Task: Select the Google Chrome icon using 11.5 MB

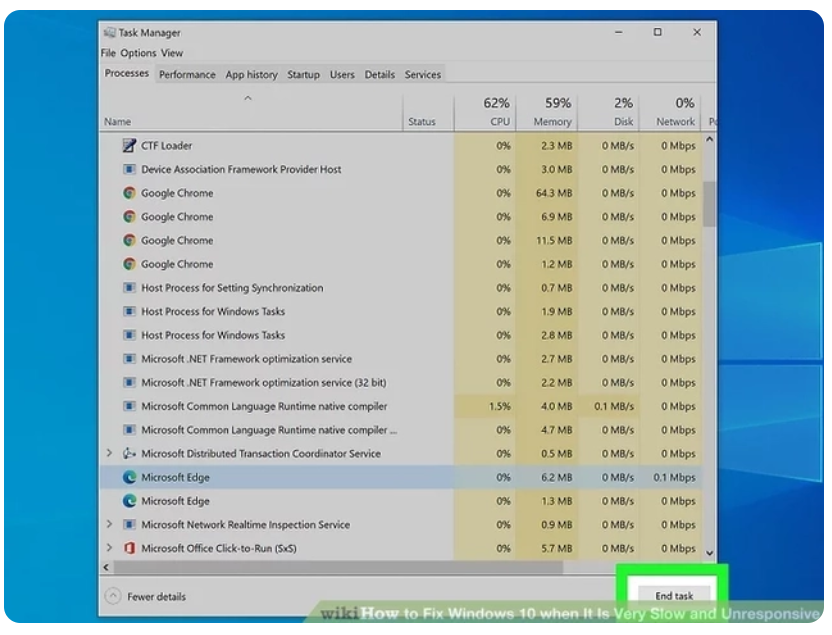Action: [x=129, y=240]
